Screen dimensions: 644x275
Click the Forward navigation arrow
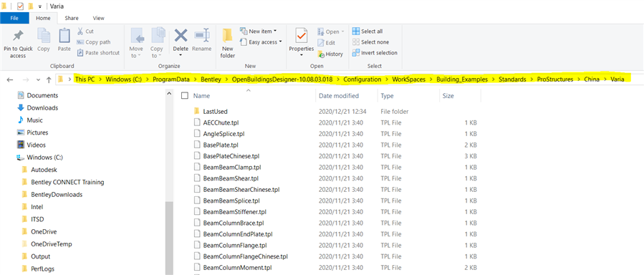(25, 79)
